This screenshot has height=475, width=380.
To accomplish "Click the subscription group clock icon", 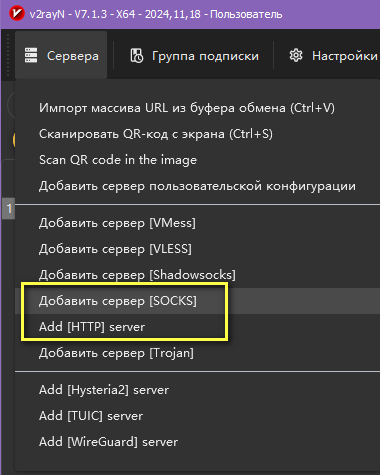I will pos(136,56).
